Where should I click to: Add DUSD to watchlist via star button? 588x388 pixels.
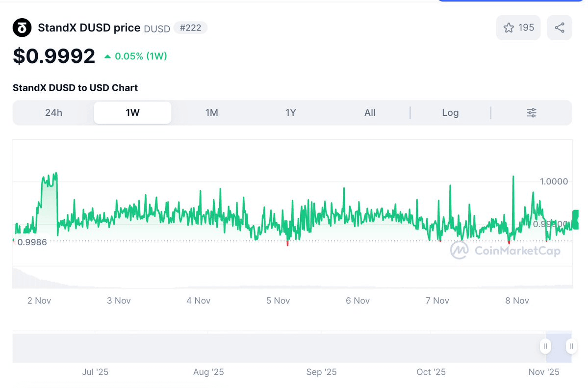coord(518,28)
